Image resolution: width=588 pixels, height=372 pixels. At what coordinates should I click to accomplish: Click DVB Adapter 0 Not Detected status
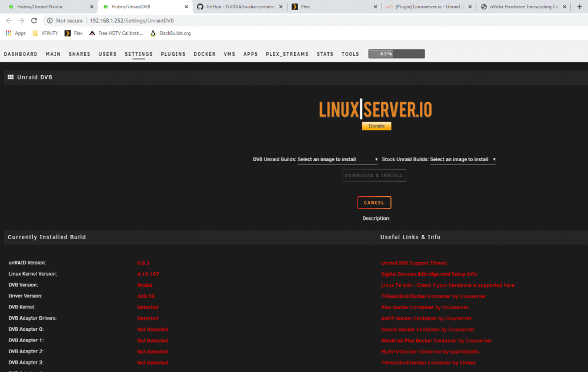[153, 330]
